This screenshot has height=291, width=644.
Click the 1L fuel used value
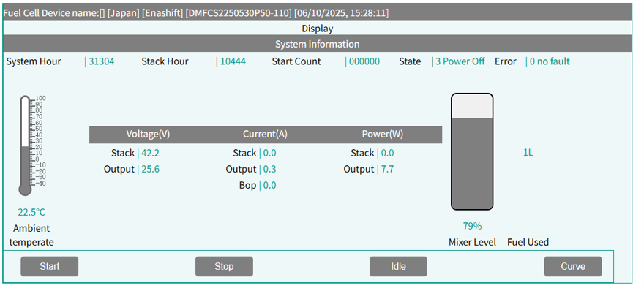[x=528, y=153]
